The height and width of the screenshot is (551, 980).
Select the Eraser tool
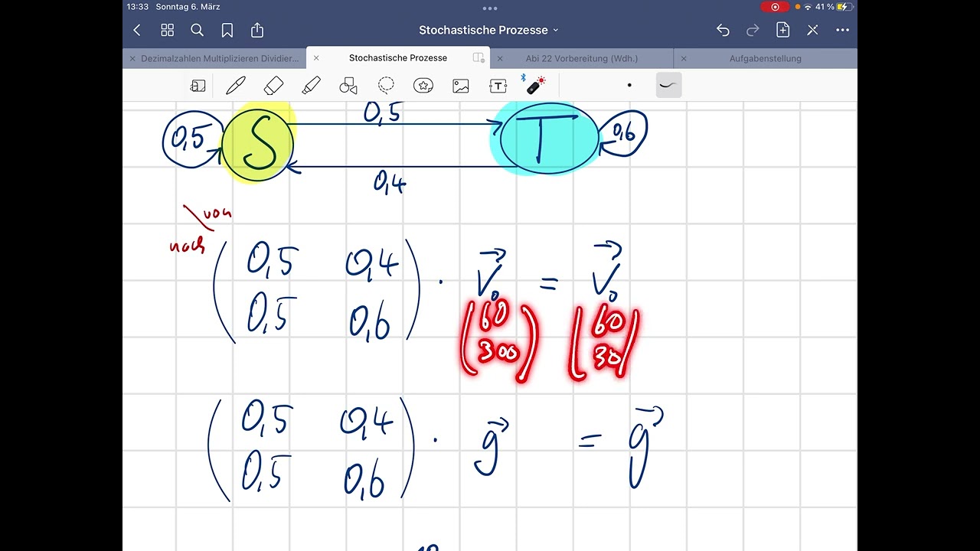coord(273,86)
